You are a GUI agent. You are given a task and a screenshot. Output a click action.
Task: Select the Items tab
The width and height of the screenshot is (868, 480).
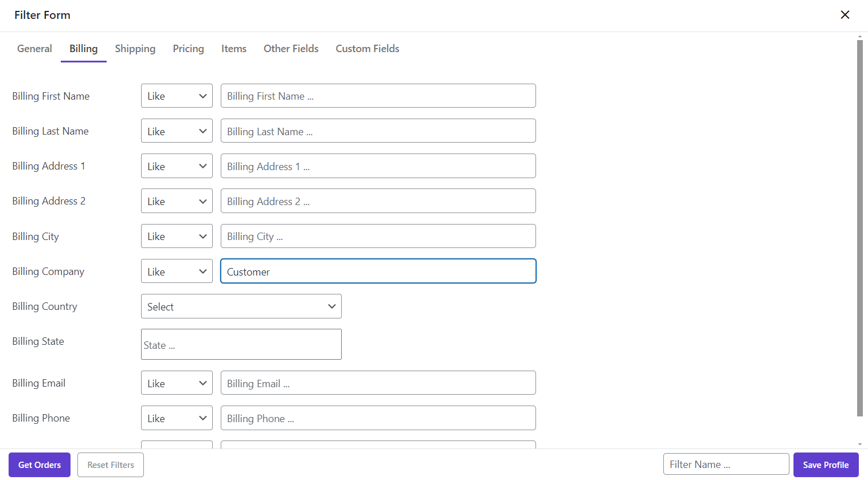coord(234,49)
